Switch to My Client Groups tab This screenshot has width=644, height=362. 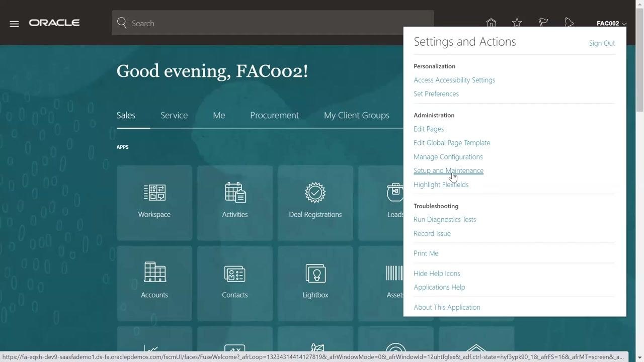pyautogui.click(x=357, y=115)
